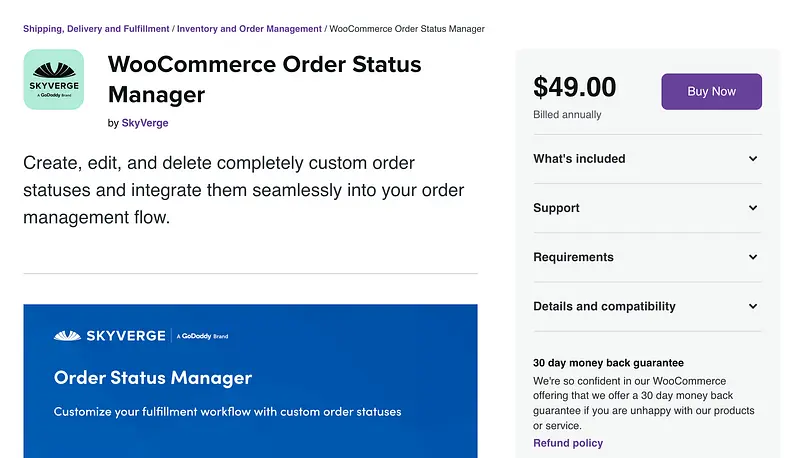Click the Support section label
Viewport: 800px width, 458px height.
(556, 208)
